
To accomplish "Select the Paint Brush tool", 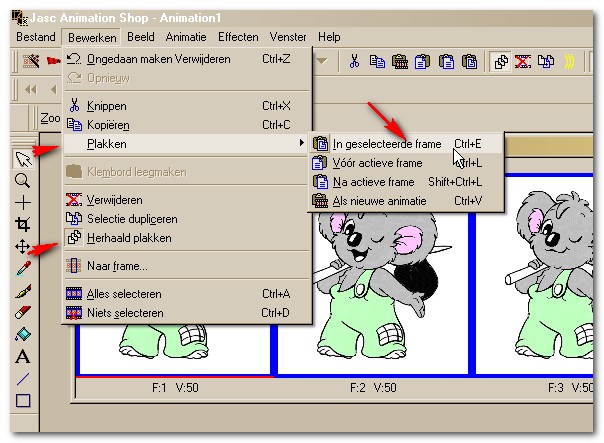I will 23,291.
